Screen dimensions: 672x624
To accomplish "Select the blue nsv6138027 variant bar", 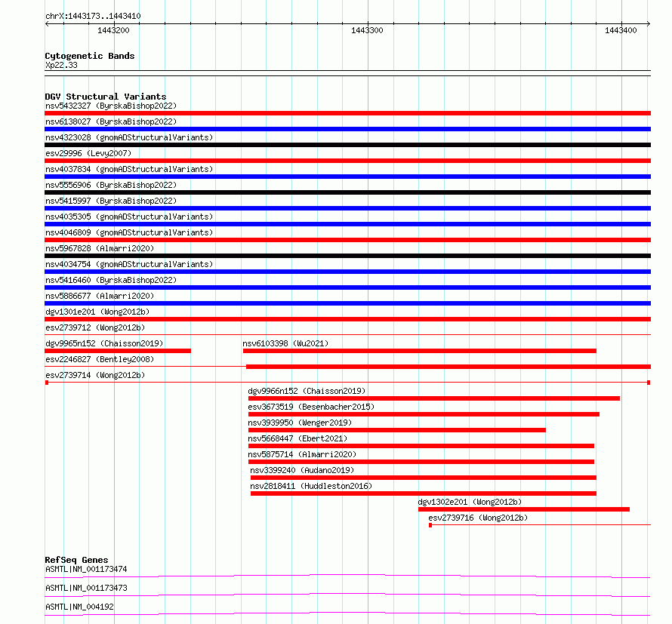I will tap(347, 129).
